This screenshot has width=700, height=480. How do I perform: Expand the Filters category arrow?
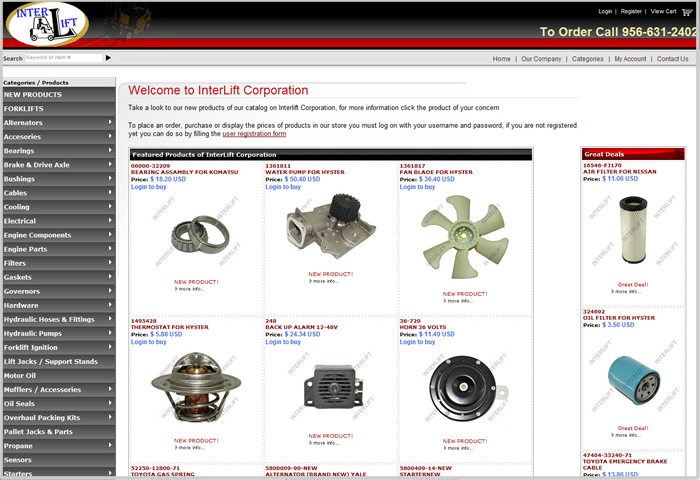point(110,263)
